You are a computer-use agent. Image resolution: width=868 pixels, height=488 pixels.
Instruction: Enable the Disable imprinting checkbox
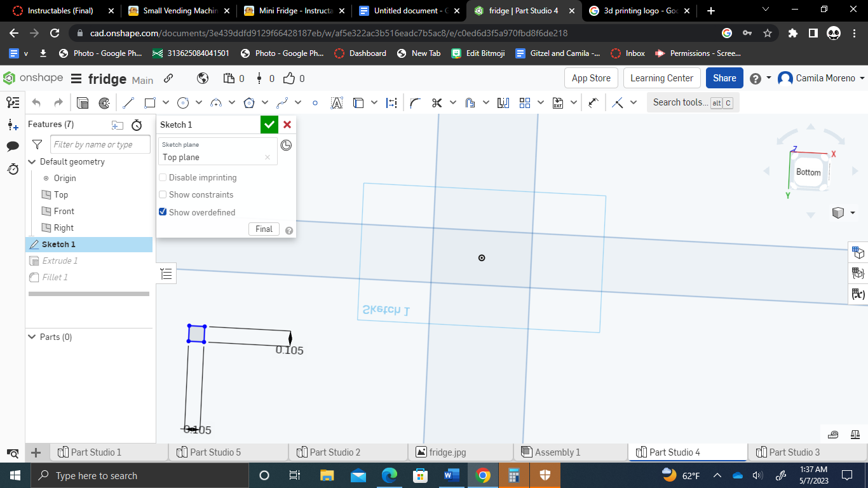pyautogui.click(x=163, y=177)
